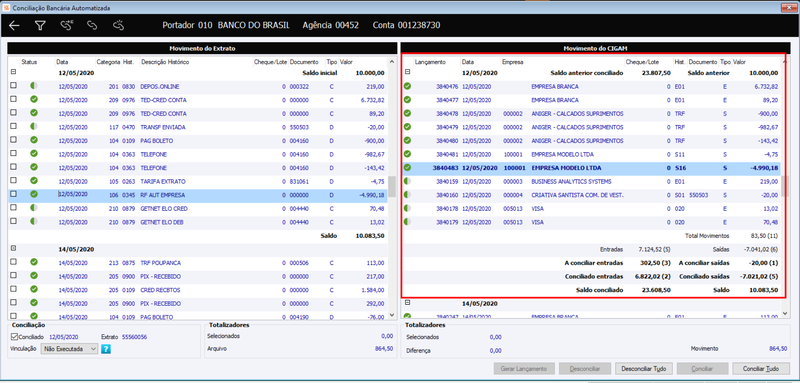Open the Vinculação dropdown
The width and height of the screenshot is (800, 383).
pos(69,349)
